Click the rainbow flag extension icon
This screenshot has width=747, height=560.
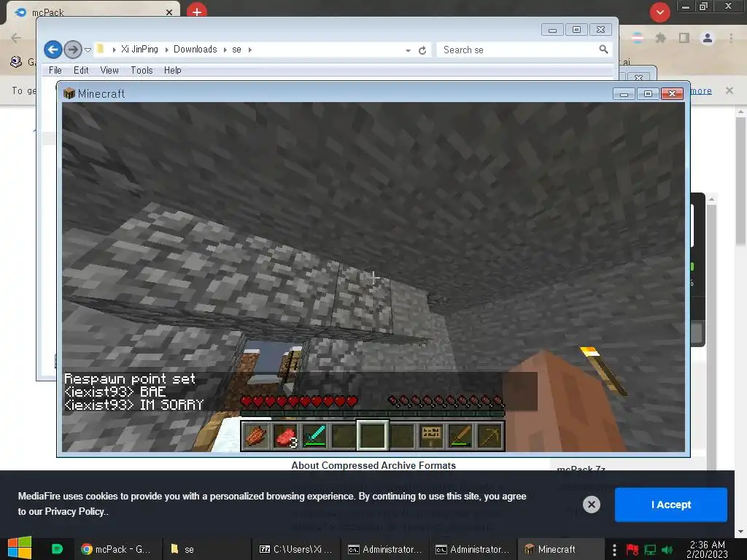(637, 38)
